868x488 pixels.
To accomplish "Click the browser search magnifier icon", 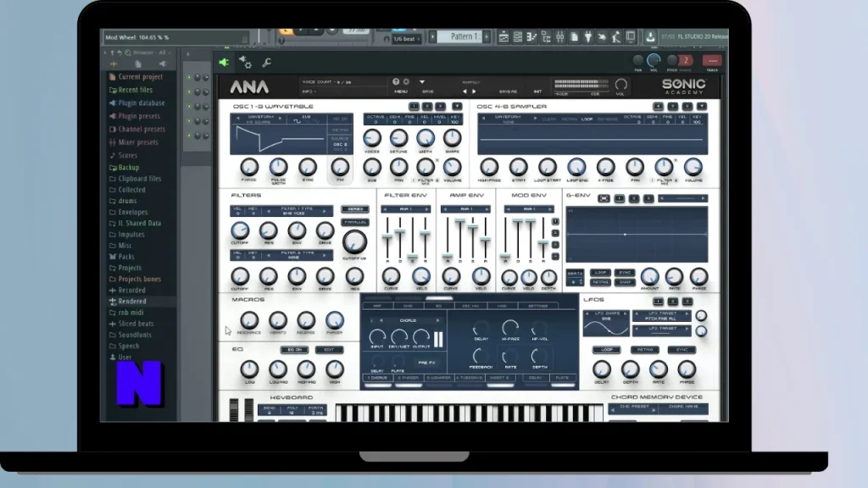I will 128,53.
